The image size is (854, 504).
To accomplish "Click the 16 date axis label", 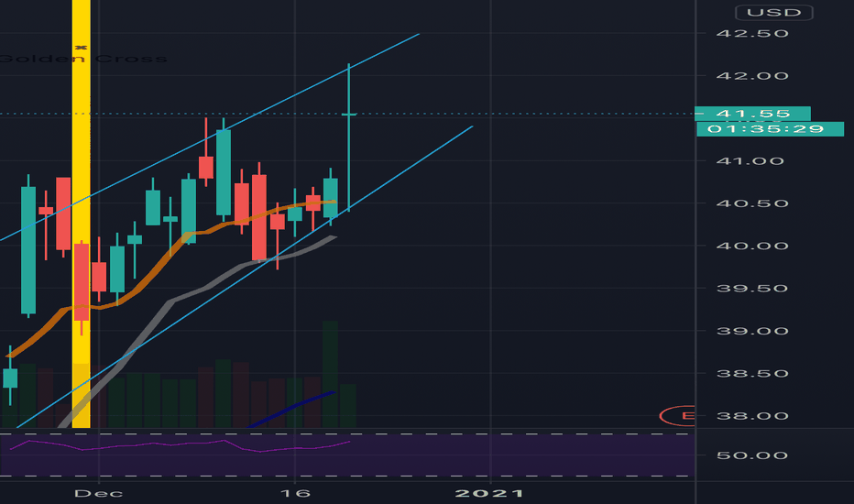I will 295,494.
